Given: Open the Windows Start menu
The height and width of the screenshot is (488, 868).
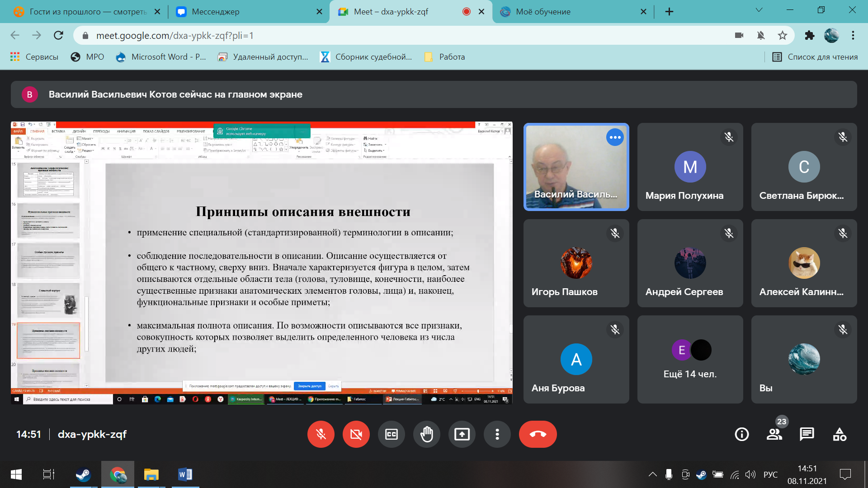Looking at the screenshot, I should coord(16,474).
